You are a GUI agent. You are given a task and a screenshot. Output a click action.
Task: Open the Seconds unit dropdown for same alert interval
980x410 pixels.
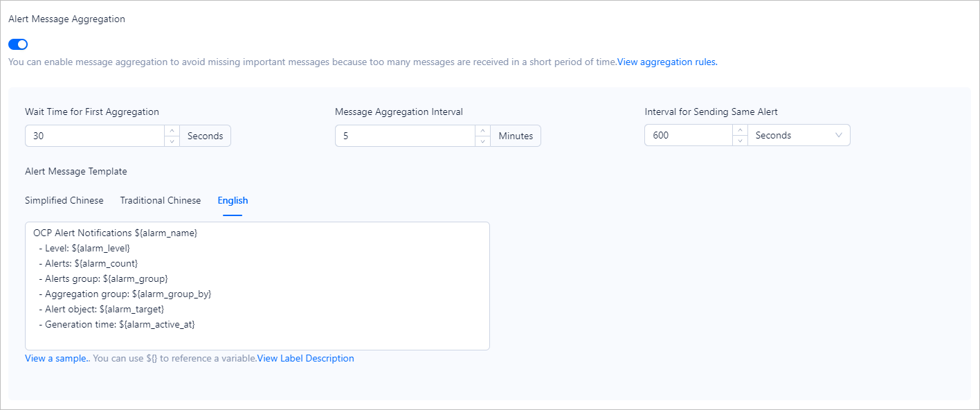(x=799, y=136)
